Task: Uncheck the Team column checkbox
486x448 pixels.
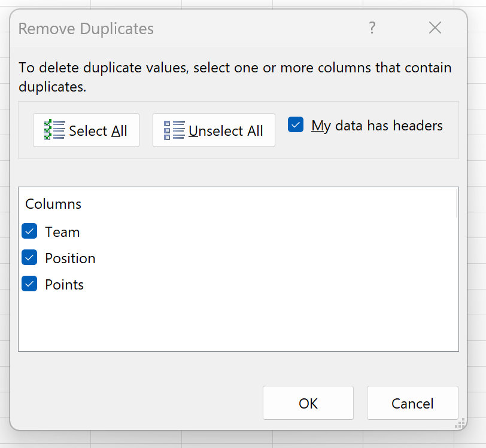Action: coord(29,231)
